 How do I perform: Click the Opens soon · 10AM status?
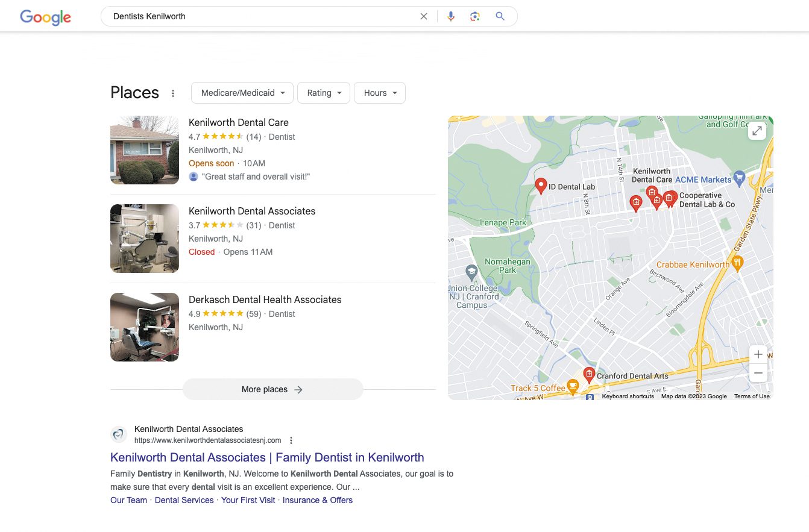pos(227,163)
